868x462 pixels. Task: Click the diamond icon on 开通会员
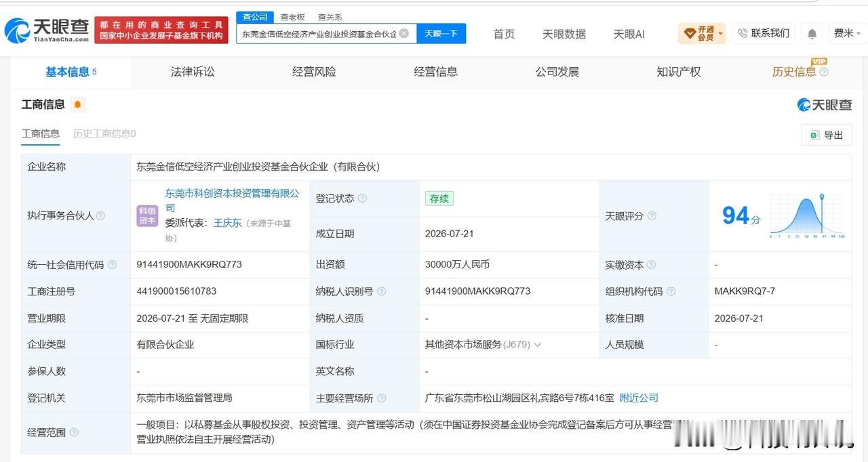690,33
